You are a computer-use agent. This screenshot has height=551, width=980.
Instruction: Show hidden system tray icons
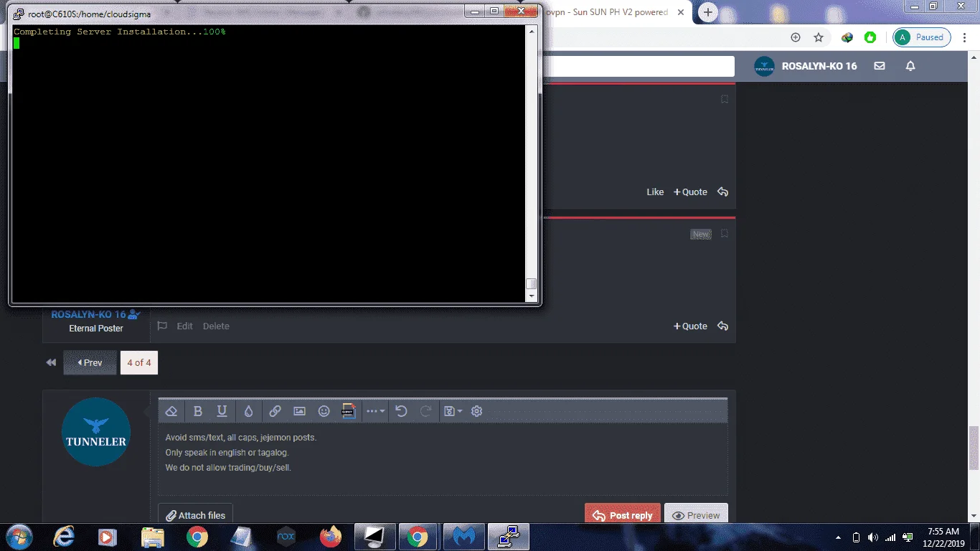(839, 537)
